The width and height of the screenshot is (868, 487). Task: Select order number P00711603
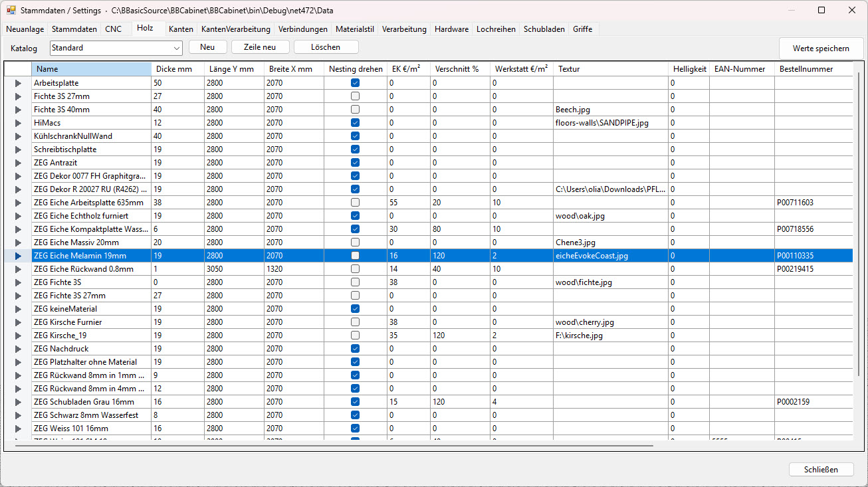pos(814,203)
